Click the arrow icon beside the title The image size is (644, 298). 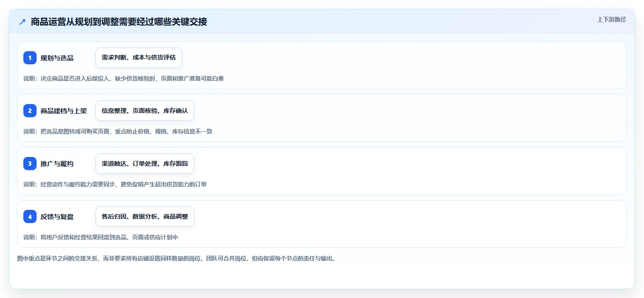click(x=22, y=22)
